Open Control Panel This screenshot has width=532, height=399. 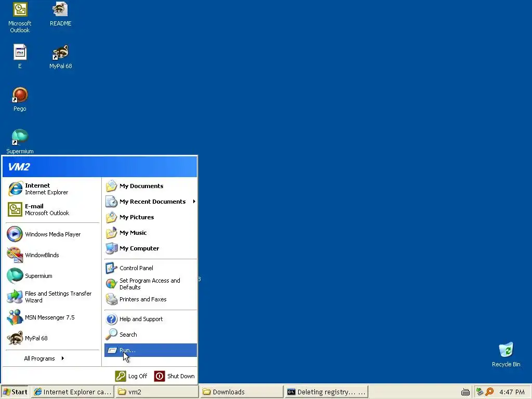(x=151, y=268)
